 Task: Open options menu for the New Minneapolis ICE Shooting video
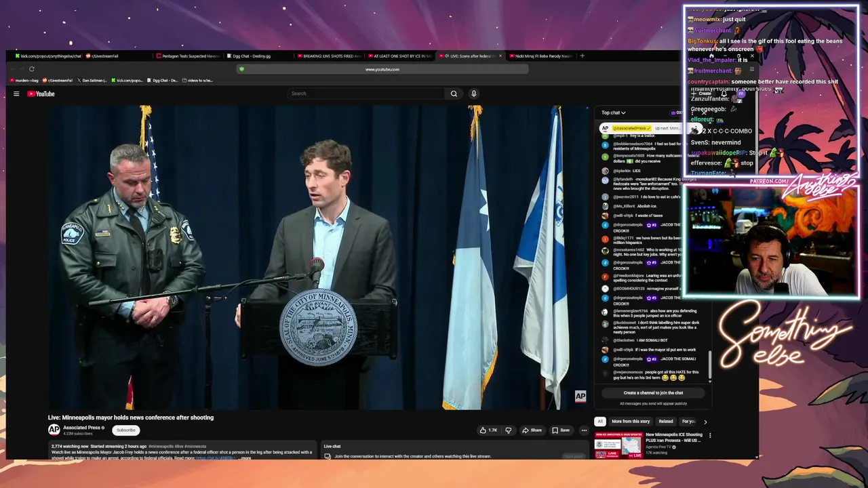[x=710, y=436]
